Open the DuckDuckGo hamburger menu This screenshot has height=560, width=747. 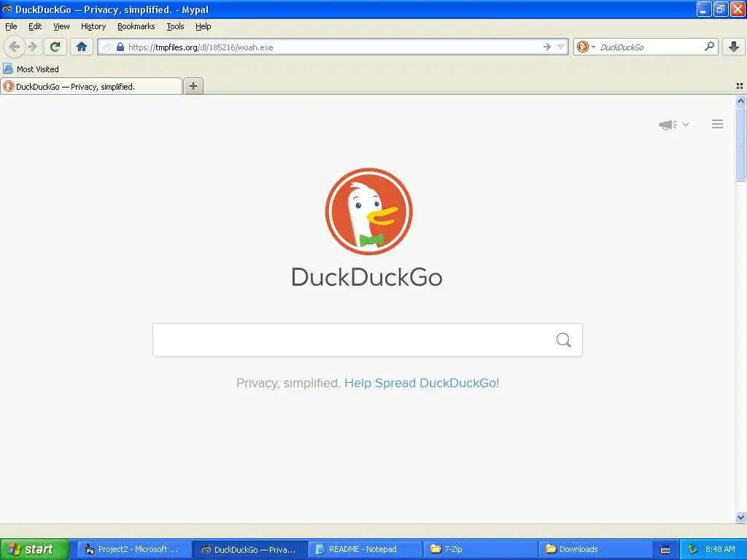[718, 124]
